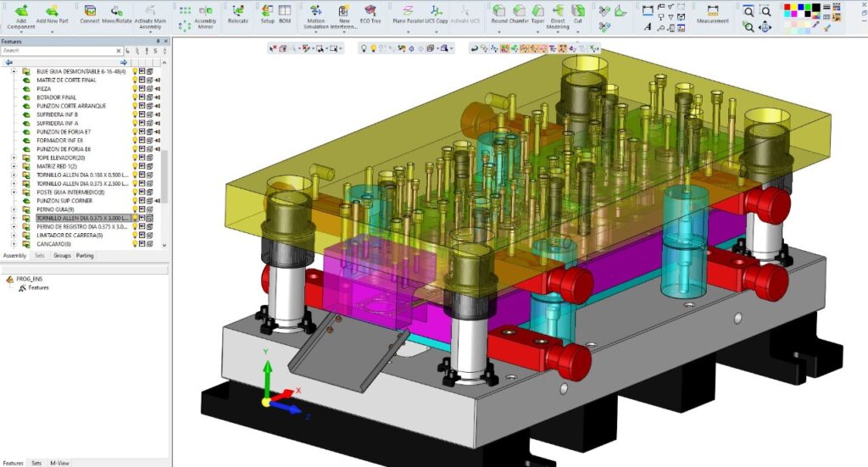Click the clear search X button
Image resolution: width=868 pixels, height=467 pixels.
coord(119,50)
